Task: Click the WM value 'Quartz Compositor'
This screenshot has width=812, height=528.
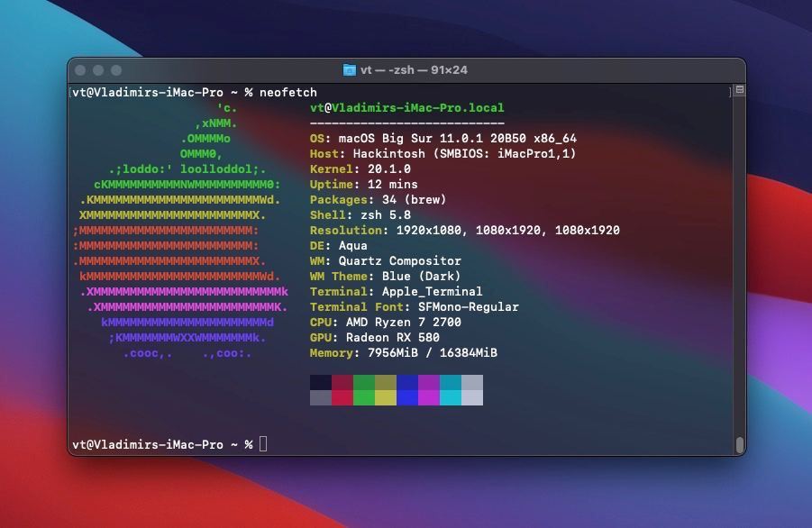Action: click(x=400, y=261)
